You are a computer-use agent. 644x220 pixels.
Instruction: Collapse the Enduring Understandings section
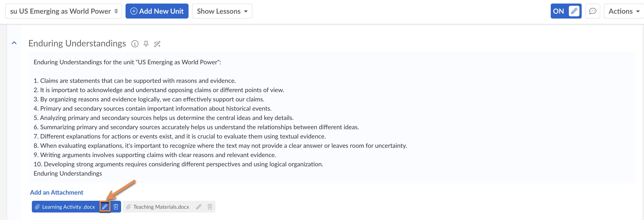pos(14,43)
